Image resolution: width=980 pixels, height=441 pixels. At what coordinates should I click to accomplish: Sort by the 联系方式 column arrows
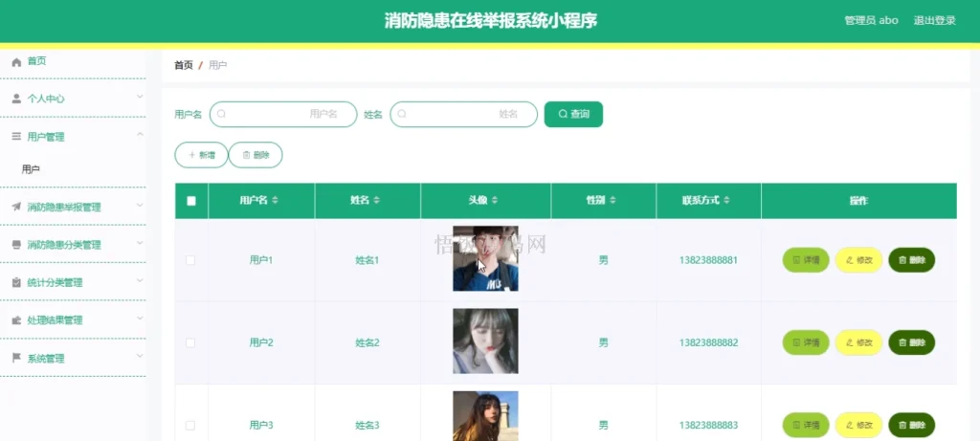click(x=729, y=201)
